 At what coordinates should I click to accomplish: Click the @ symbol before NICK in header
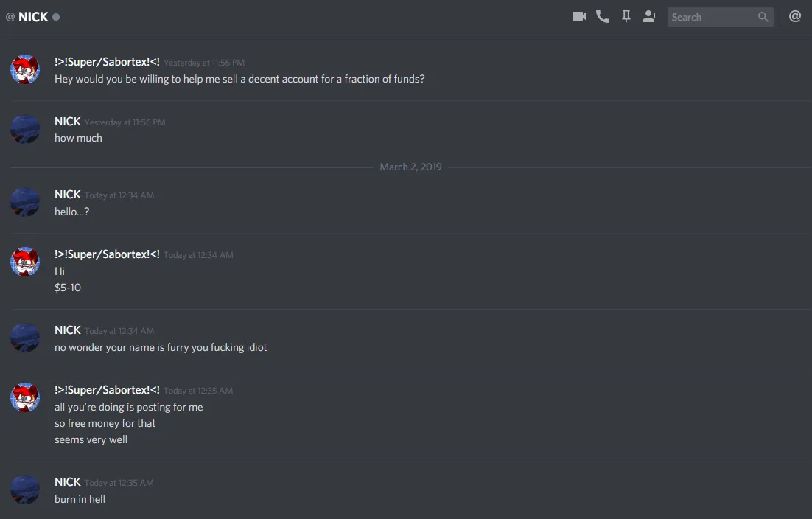pyautogui.click(x=10, y=17)
